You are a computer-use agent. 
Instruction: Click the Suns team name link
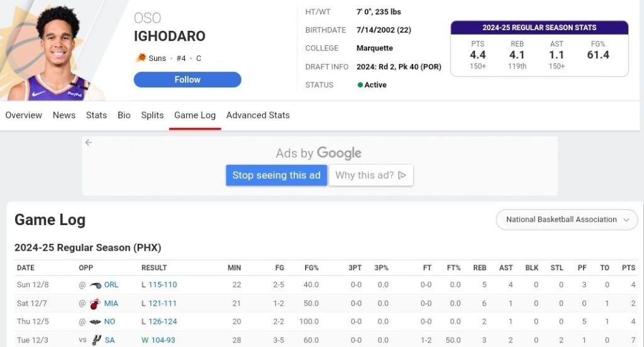tap(157, 58)
